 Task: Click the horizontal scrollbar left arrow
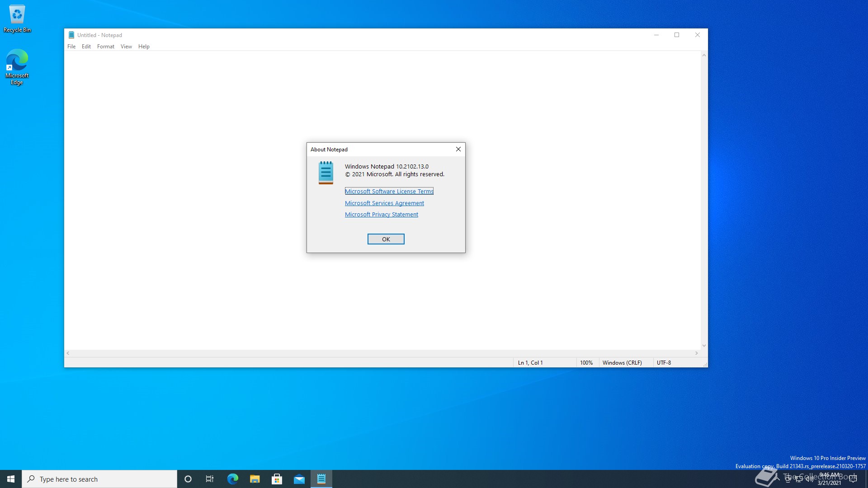click(x=68, y=353)
